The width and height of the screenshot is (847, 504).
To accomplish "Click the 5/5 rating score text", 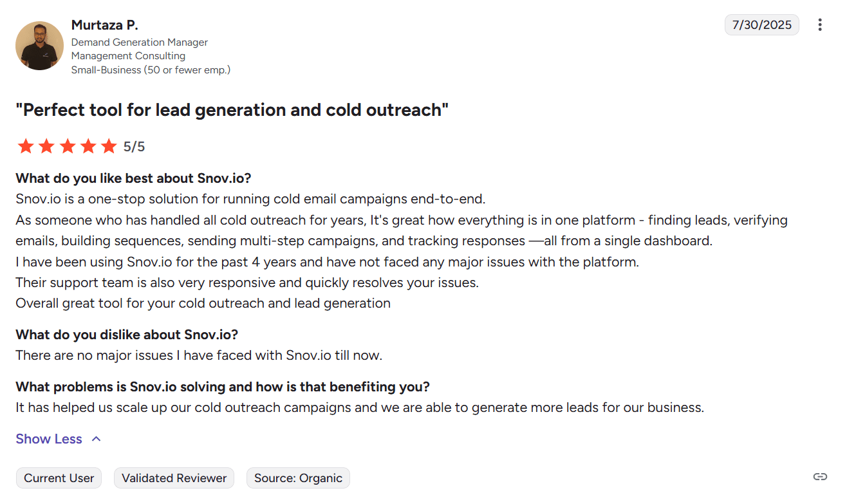I will [135, 147].
